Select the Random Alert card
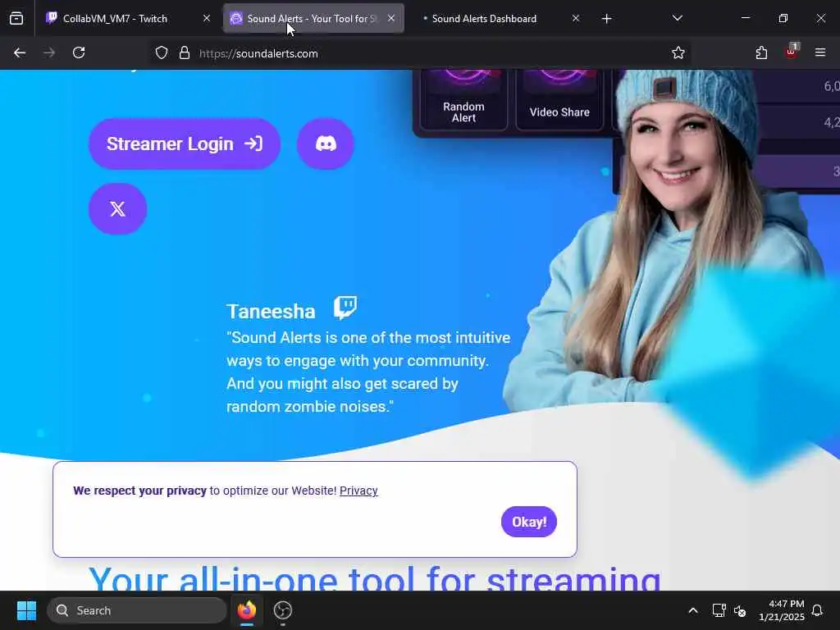The width and height of the screenshot is (840, 630). tap(463, 100)
